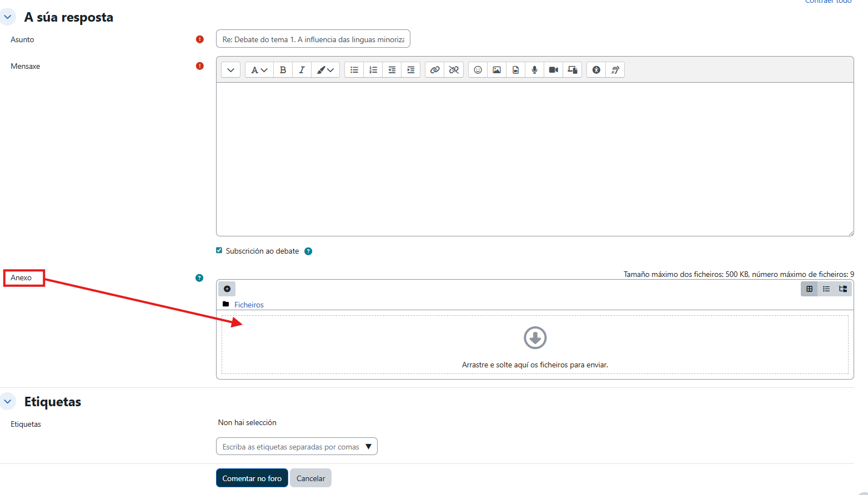The height and width of the screenshot is (495, 868).
Task: Switch attachments to icon grid view
Action: tap(809, 289)
